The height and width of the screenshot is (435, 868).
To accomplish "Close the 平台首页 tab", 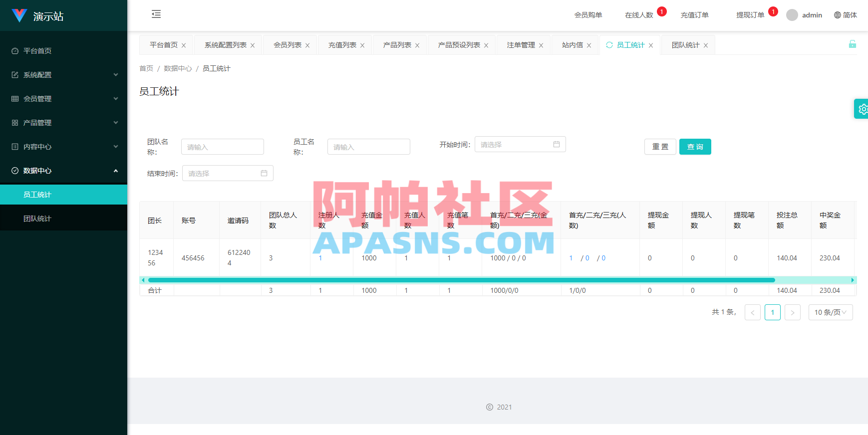I will (184, 45).
